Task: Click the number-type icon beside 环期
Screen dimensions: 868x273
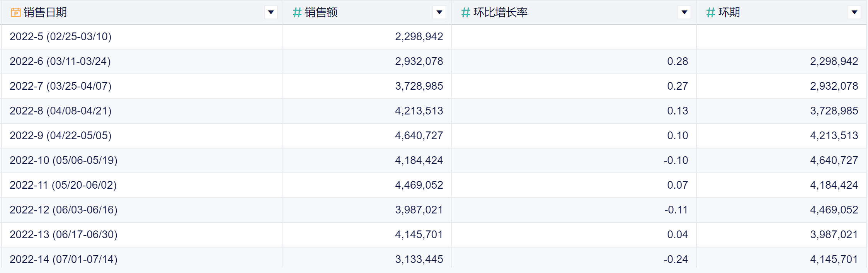Action: 710,13
